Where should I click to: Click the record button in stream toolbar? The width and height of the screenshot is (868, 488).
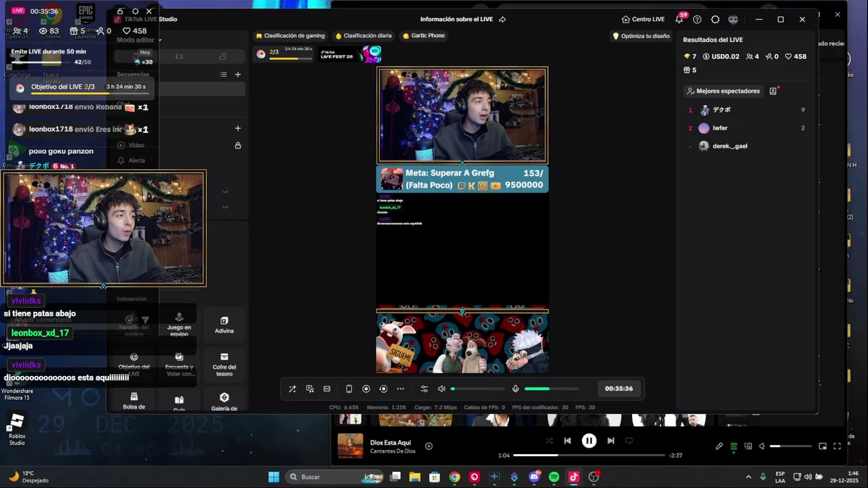pyautogui.click(x=366, y=389)
